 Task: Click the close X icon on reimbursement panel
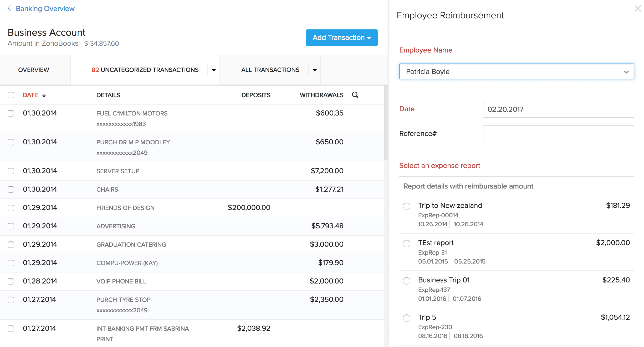[x=637, y=9]
